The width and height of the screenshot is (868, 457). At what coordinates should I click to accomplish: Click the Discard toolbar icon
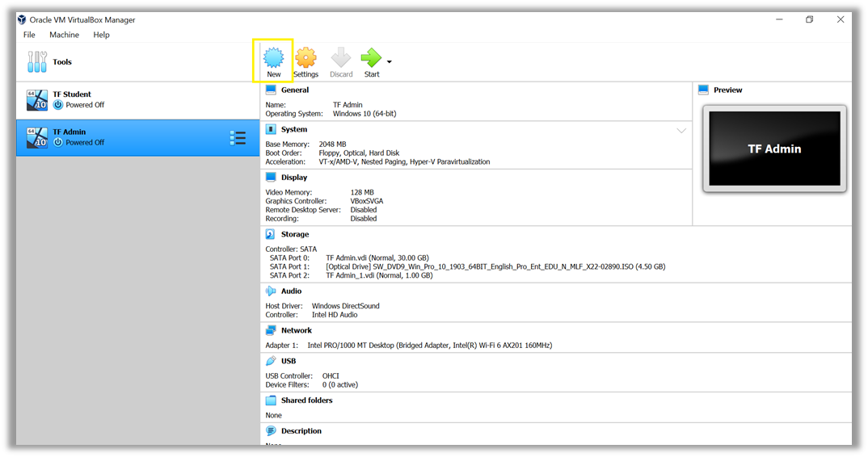(x=341, y=57)
